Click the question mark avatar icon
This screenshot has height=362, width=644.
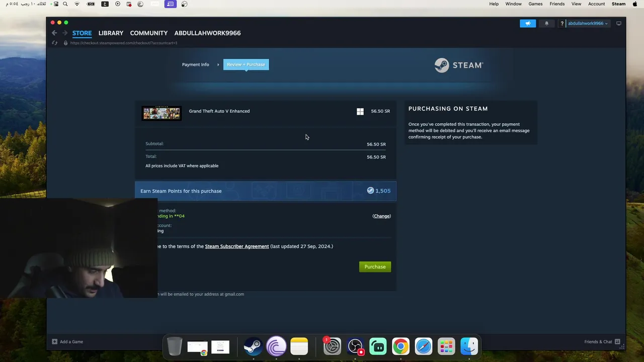pyautogui.click(x=562, y=24)
